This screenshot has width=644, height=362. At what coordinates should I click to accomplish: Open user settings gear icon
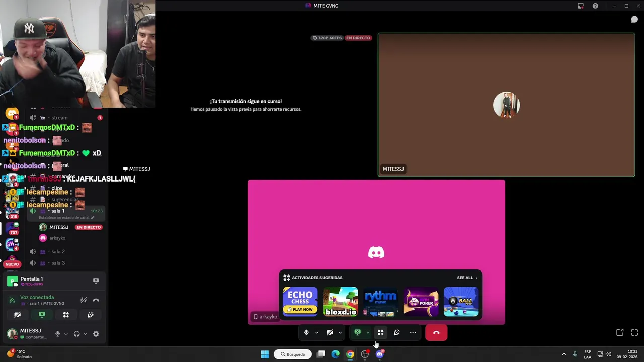point(96,334)
